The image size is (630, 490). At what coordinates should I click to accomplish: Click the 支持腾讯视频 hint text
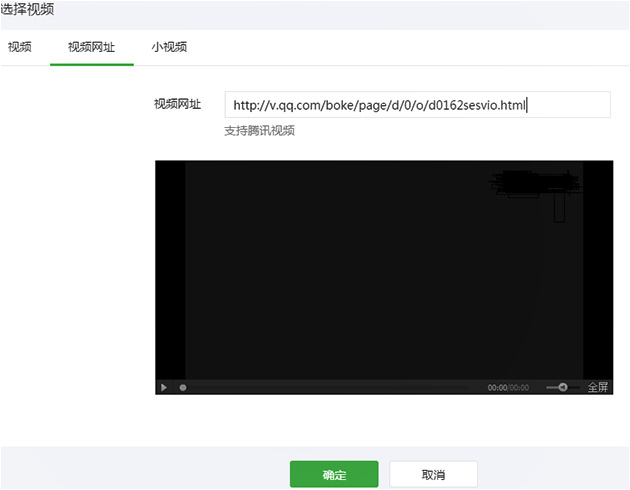(260, 131)
